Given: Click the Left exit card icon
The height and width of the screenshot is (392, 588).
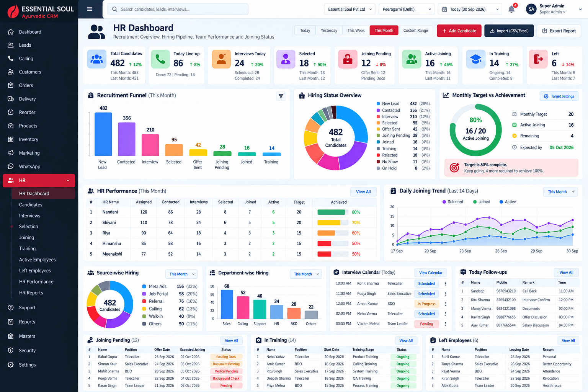Looking at the screenshot, I should [538, 59].
